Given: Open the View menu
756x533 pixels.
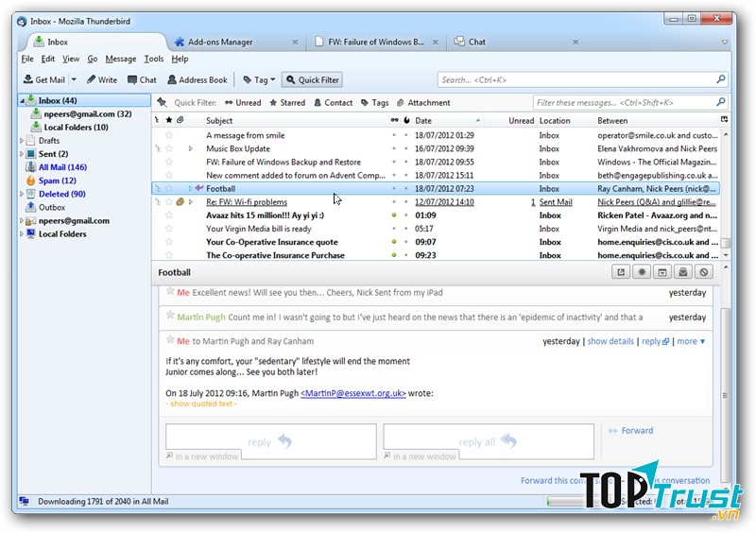Looking at the screenshot, I should [x=71, y=59].
